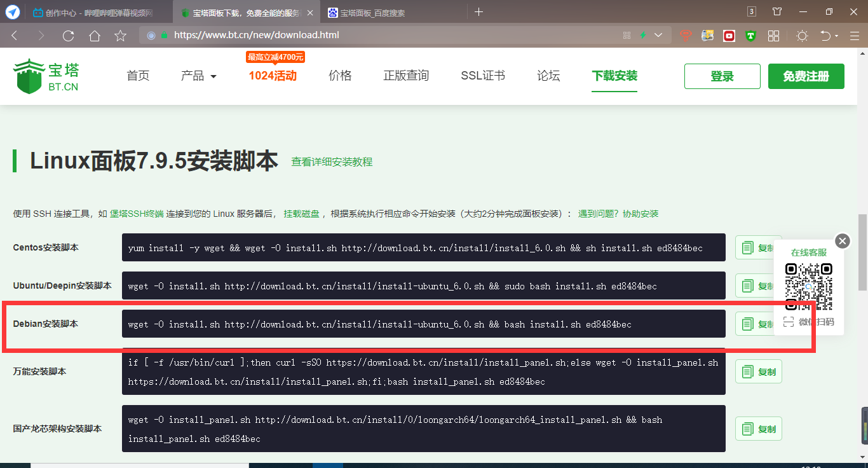This screenshot has width=868, height=468.
Task: Expand the small arrow beside undo icon
Action: pos(836,36)
